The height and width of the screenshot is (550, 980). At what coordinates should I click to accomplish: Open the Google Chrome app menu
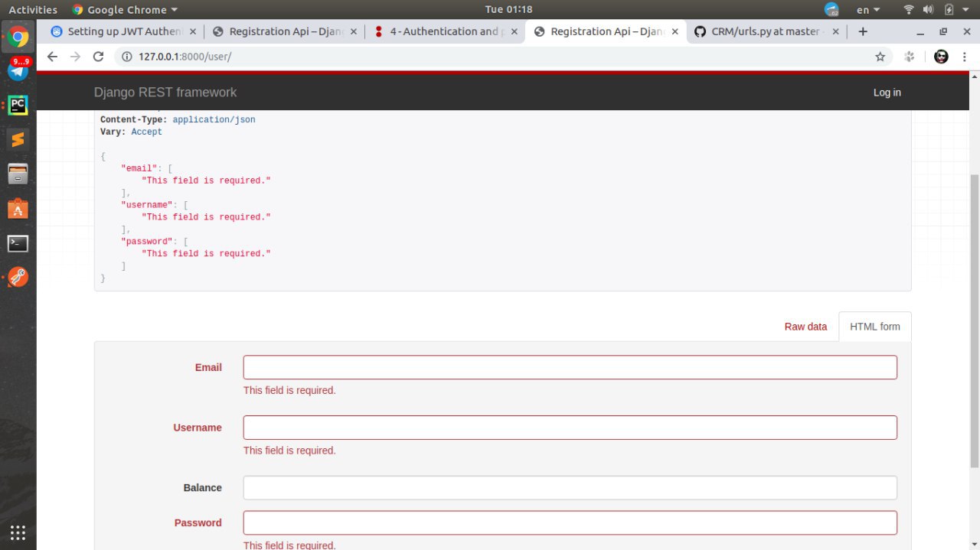(125, 10)
